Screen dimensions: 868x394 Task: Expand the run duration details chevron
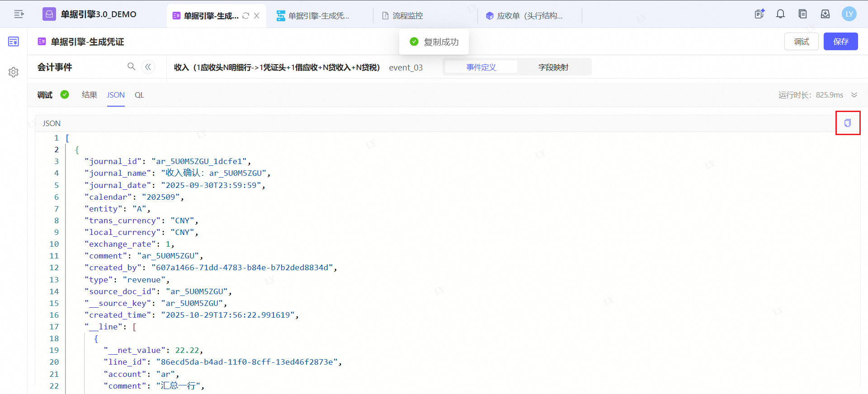pos(854,95)
